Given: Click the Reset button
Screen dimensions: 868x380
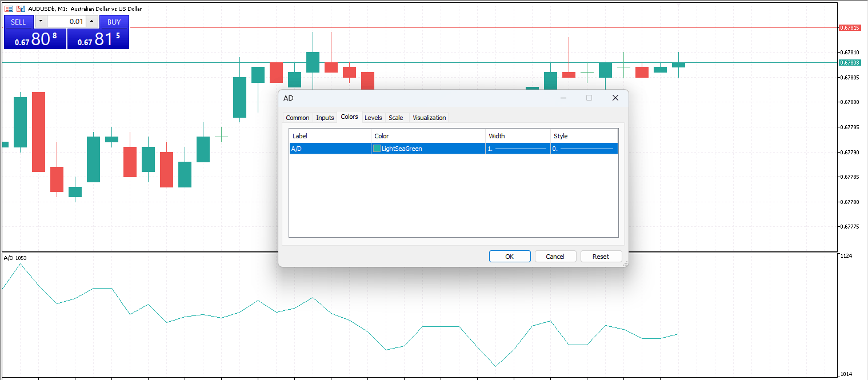Looking at the screenshot, I should click(x=601, y=257).
